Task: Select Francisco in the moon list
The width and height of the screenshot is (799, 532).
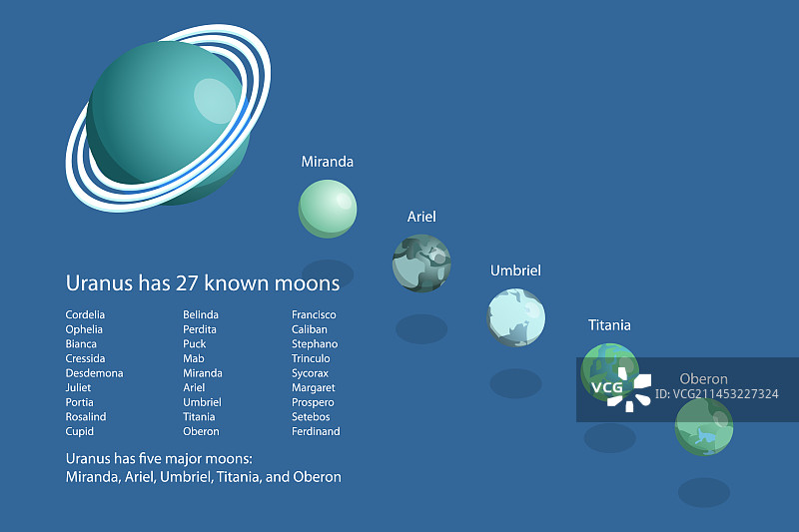Action: click(314, 314)
